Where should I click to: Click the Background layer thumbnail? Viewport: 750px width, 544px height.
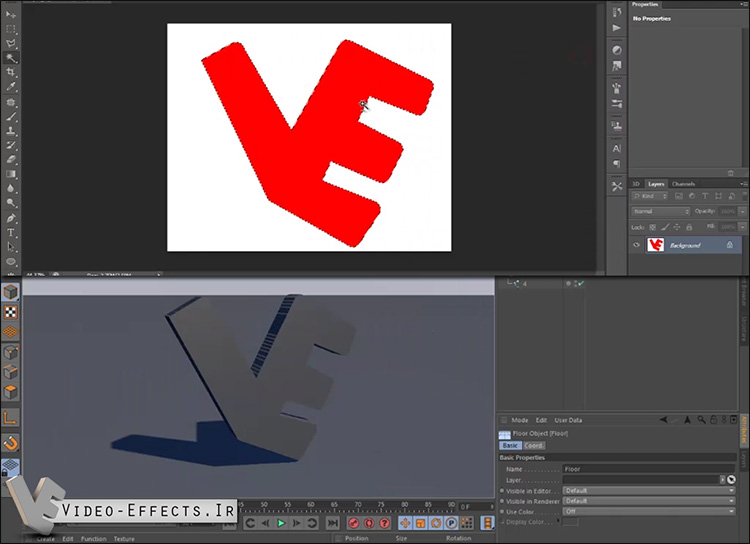coord(655,245)
